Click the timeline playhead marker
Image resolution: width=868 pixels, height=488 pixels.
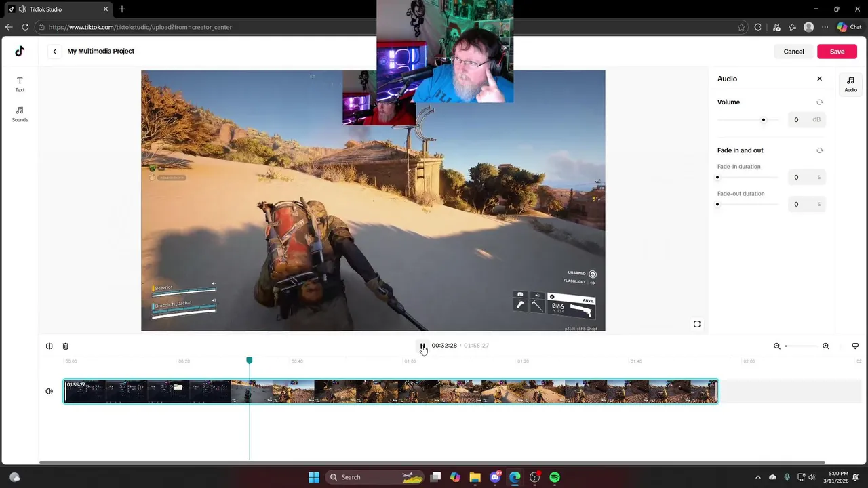pos(249,361)
